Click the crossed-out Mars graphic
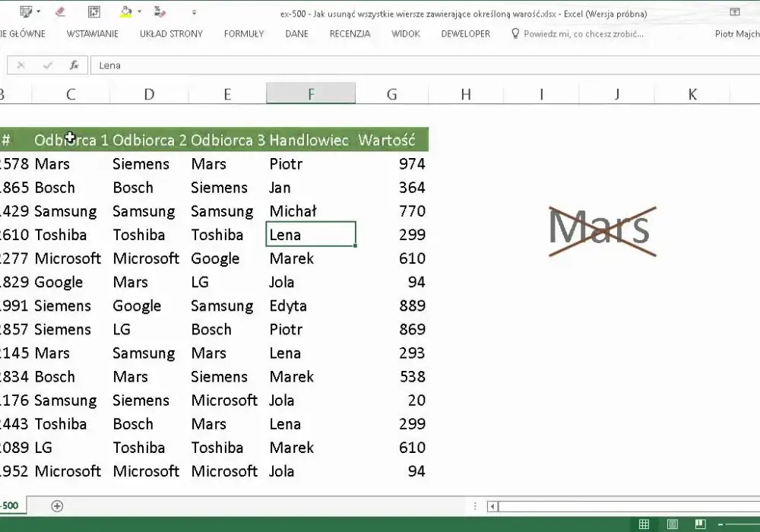The height and width of the screenshot is (532, 760). [x=601, y=230]
